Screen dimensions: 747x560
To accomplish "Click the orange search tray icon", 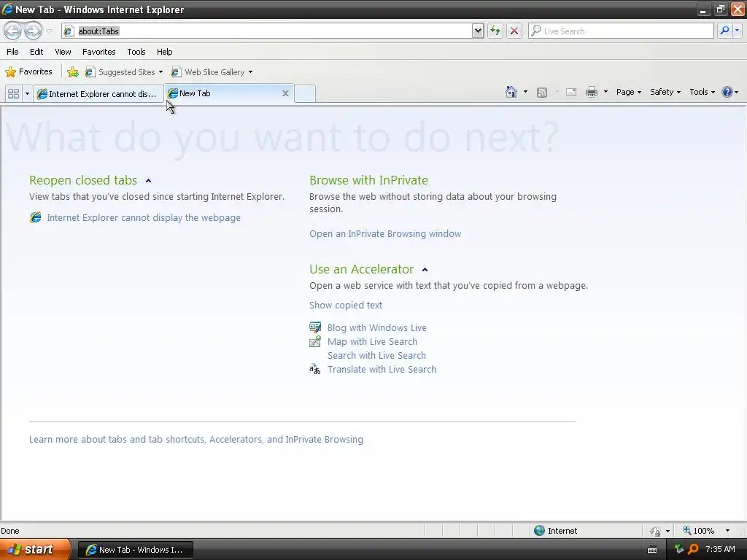I will tap(693, 549).
